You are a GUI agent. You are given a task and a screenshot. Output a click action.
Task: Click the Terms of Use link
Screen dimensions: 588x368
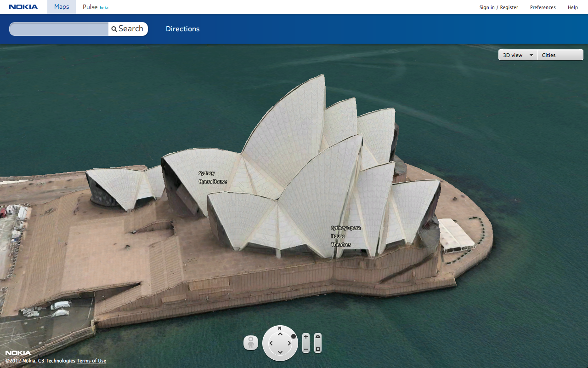pyautogui.click(x=91, y=361)
